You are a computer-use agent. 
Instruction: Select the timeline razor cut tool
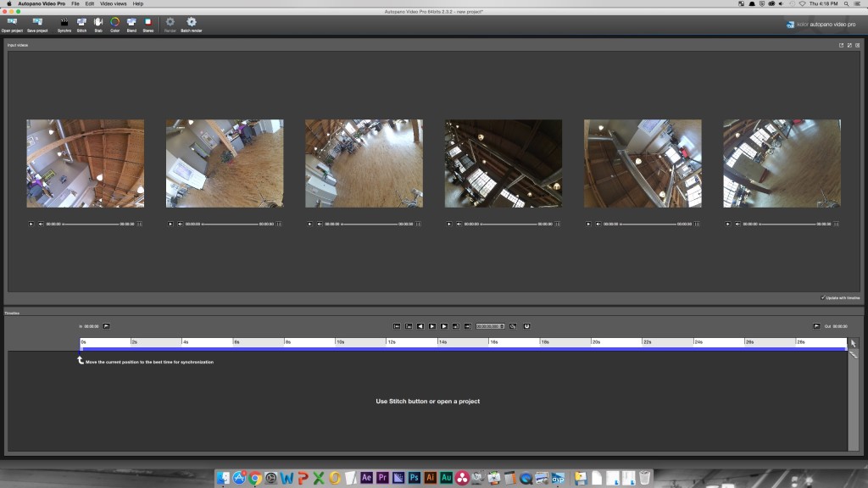point(853,355)
